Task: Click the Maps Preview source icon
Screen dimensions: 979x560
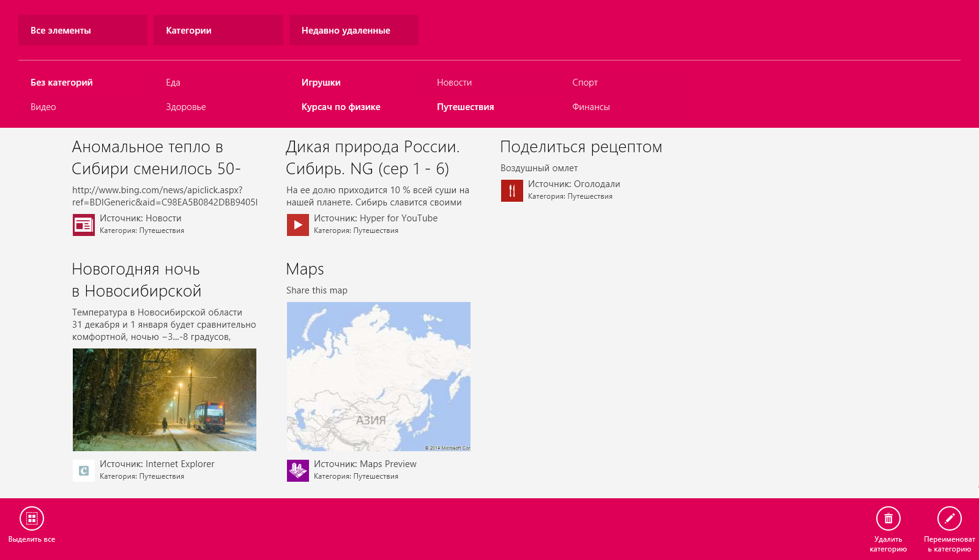Action: pyautogui.click(x=298, y=471)
